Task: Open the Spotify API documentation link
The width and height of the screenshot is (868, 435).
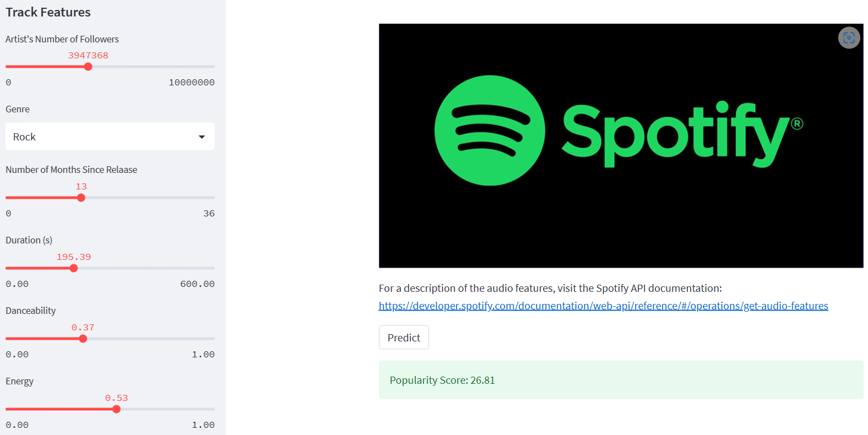Action: (x=603, y=306)
